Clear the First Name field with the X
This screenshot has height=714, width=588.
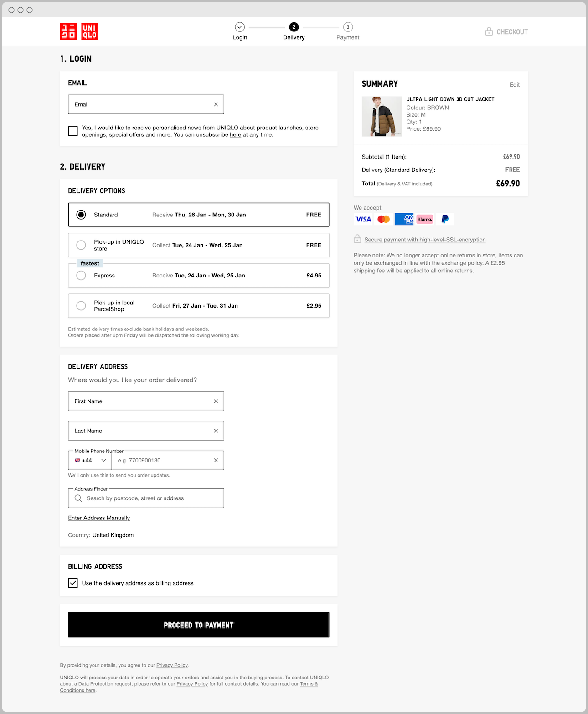tap(216, 401)
